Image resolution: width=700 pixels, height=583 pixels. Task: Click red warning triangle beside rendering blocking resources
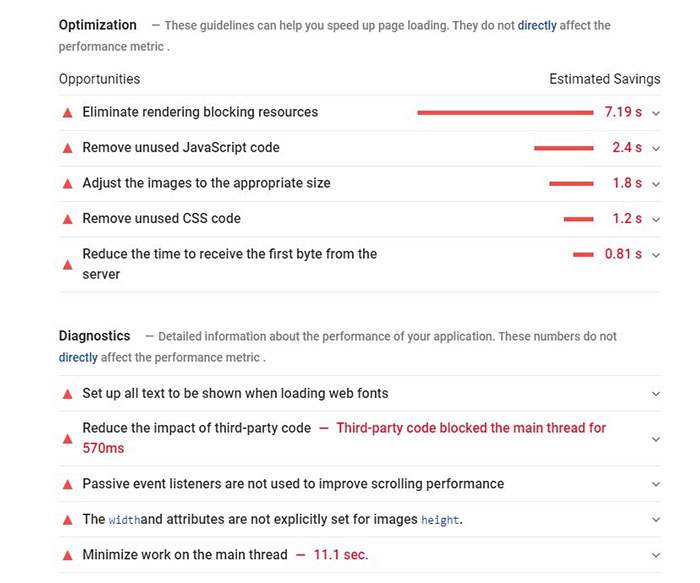pos(68,113)
